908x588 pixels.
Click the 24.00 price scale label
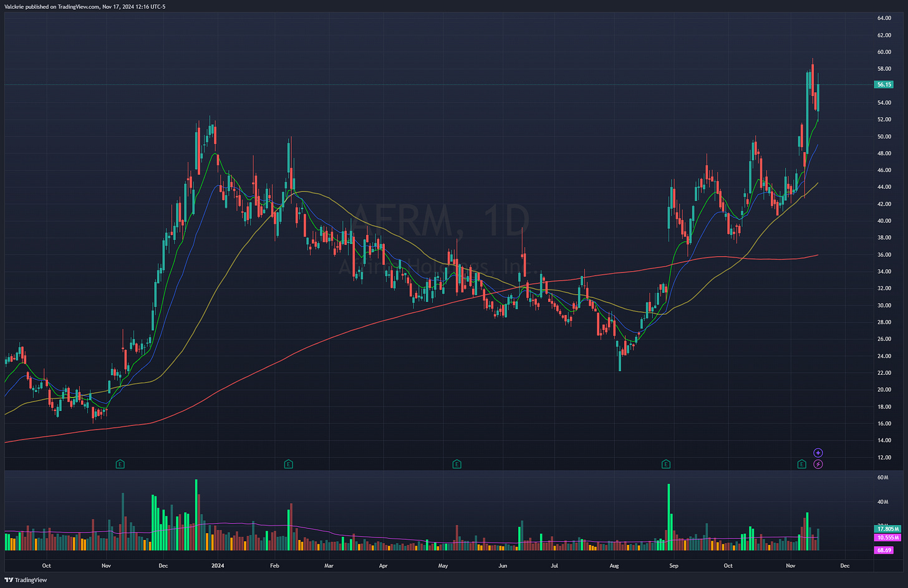pos(884,356)
